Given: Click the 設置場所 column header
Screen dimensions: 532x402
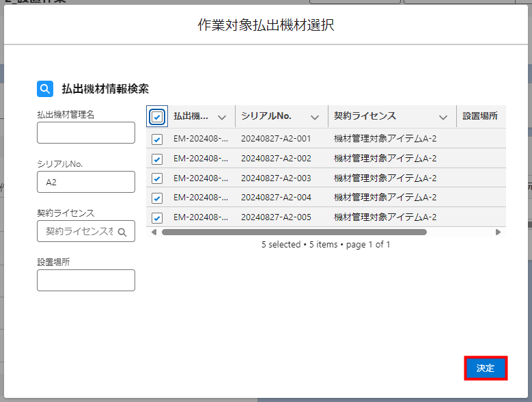Looking at the screenshot, I should pyautogui.click(x=480, y=116).
